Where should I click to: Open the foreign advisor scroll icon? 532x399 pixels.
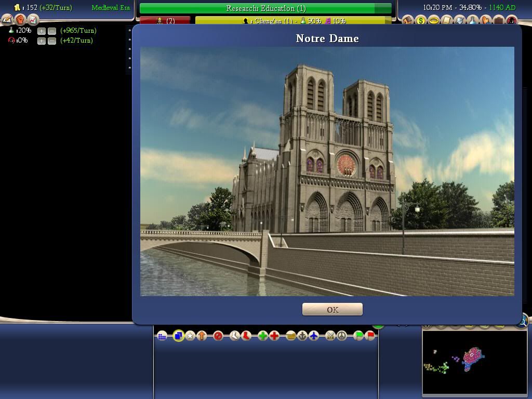point(447,20)
